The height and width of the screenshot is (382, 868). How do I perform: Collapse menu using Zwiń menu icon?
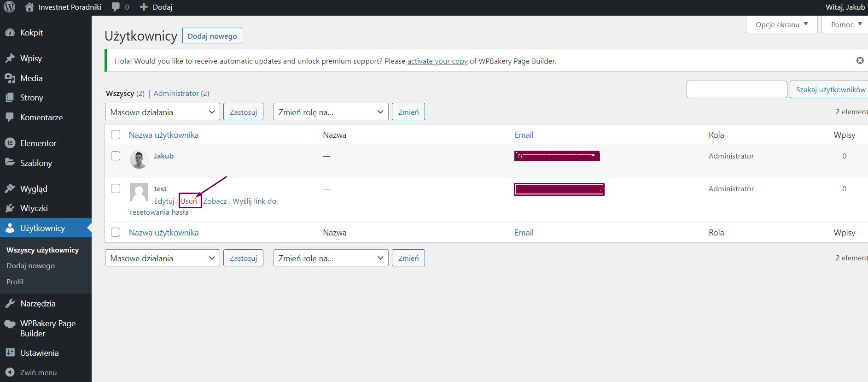point(10,372)
